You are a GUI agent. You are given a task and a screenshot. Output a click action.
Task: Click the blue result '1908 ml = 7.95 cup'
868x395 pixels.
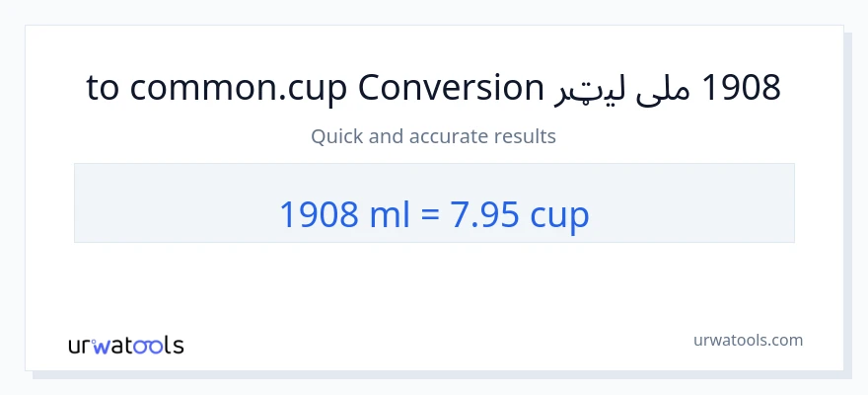coord(433,213)
